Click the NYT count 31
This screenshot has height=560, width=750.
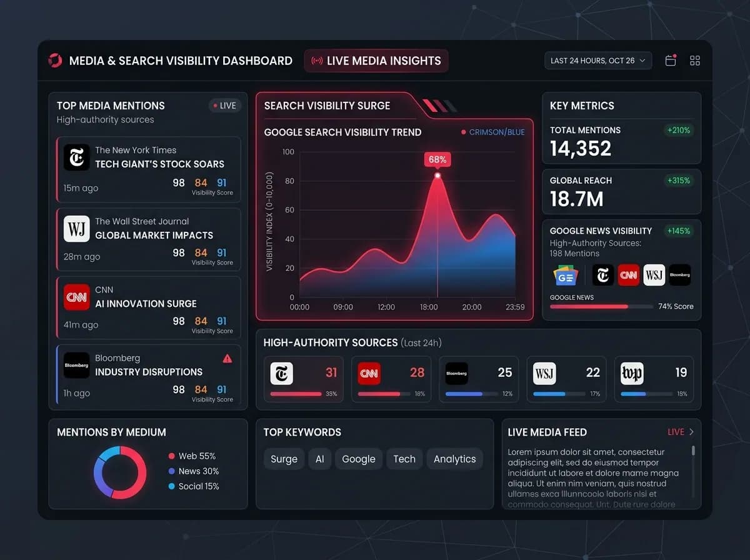pyautogui.click(x=331, y=372)
